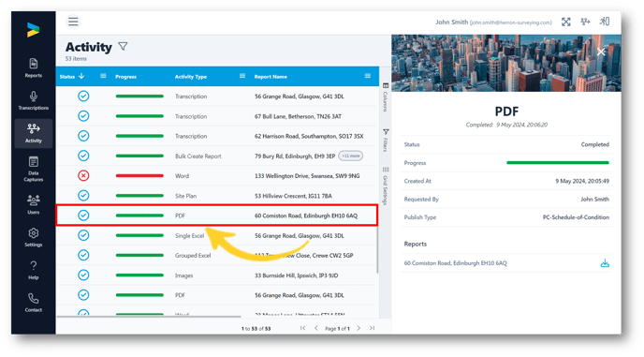This screenshot has height=357, width=644.
Task: Open the Columns side panel tab
Action: [386, 97]
